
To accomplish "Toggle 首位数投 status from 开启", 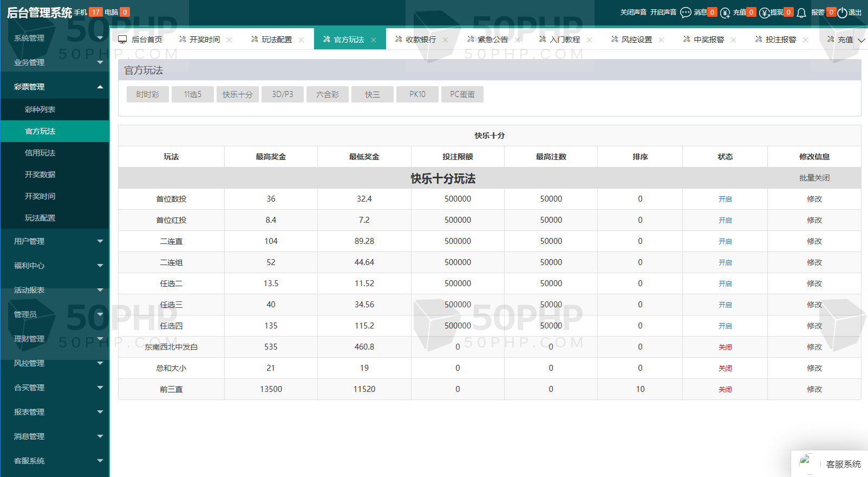I will (x=725, y=199).
